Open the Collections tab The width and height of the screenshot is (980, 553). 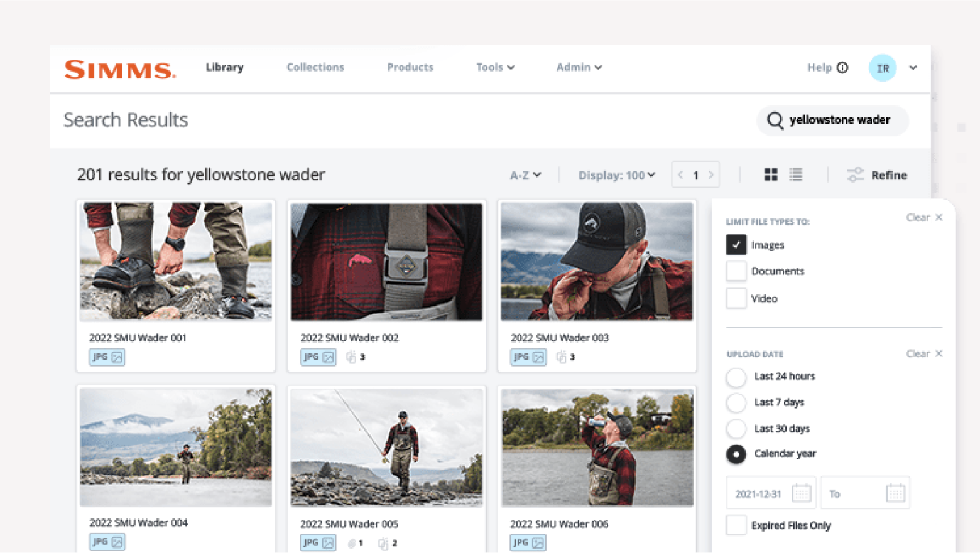[x=315, y=67]
